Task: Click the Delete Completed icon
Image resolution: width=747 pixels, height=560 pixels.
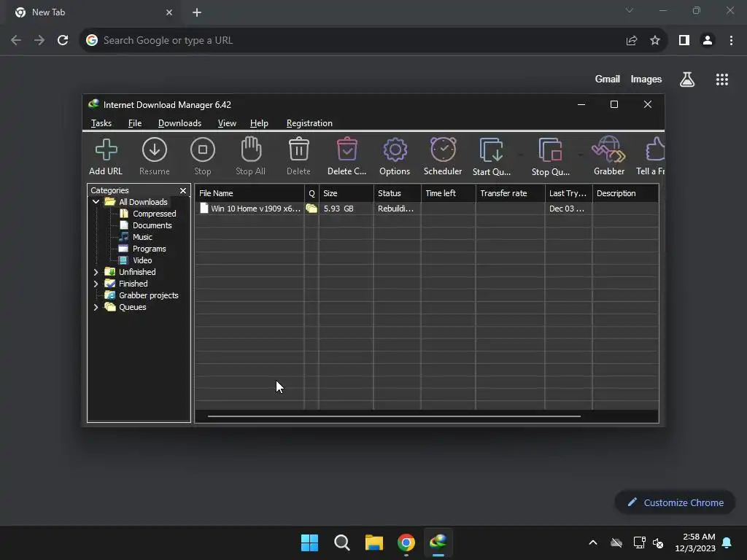Action: (x=347, y=149)
